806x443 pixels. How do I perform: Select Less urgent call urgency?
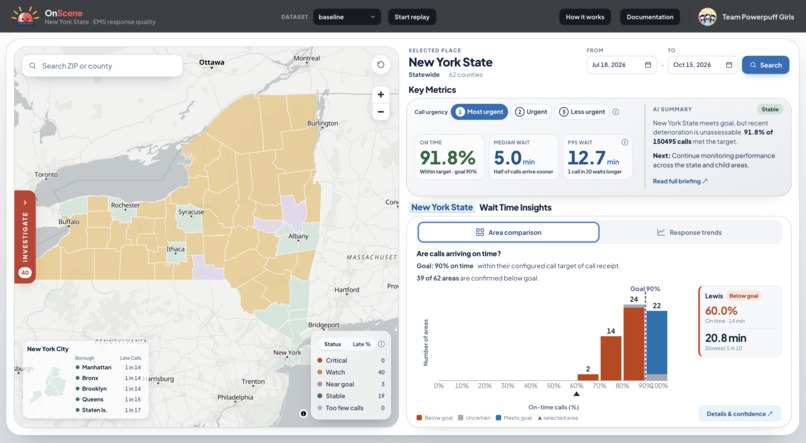point(582,112)
